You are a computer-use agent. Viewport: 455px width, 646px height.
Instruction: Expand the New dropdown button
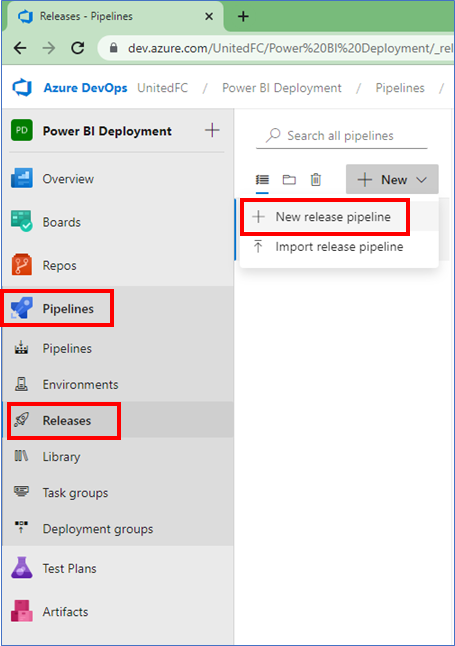click(392, 179)
